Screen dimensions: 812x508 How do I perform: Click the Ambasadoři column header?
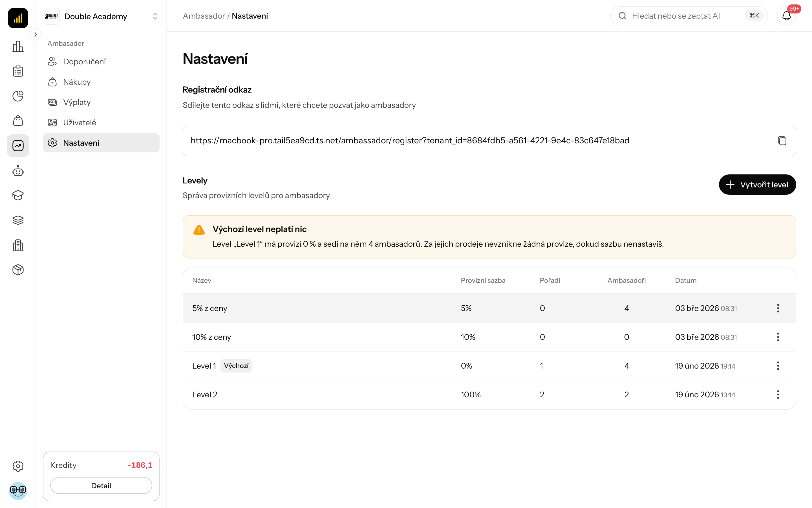click(626, 280)
